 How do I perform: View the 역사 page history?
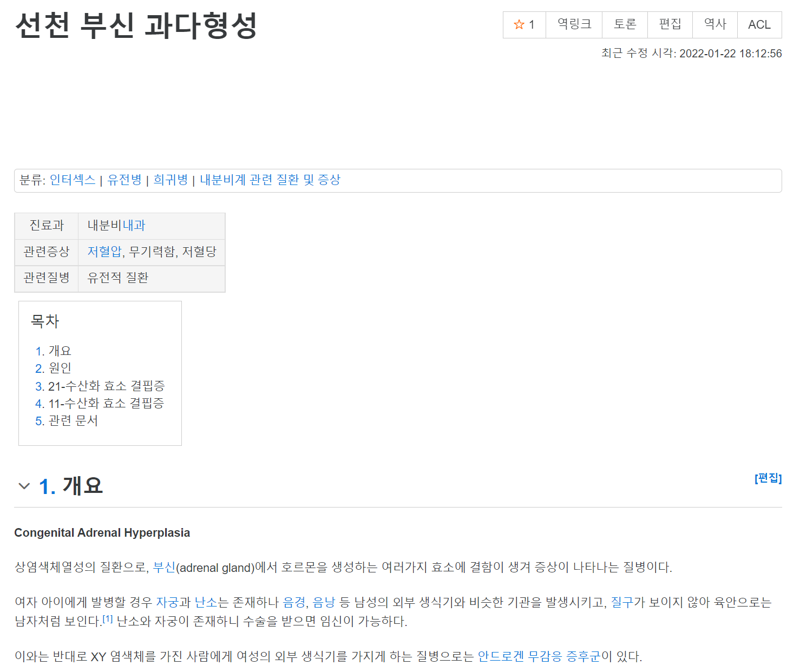point(714,25)
